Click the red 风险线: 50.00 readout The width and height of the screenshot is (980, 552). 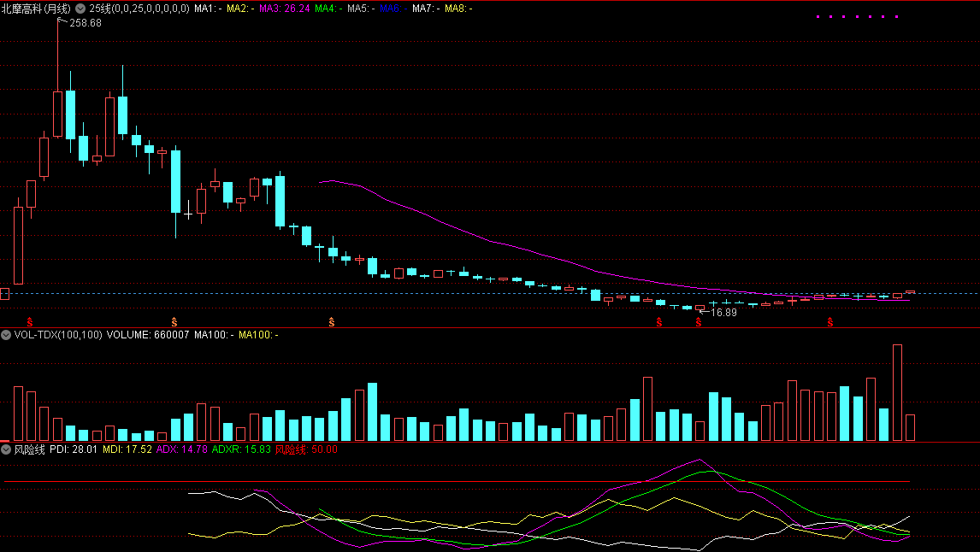(306, 449)
